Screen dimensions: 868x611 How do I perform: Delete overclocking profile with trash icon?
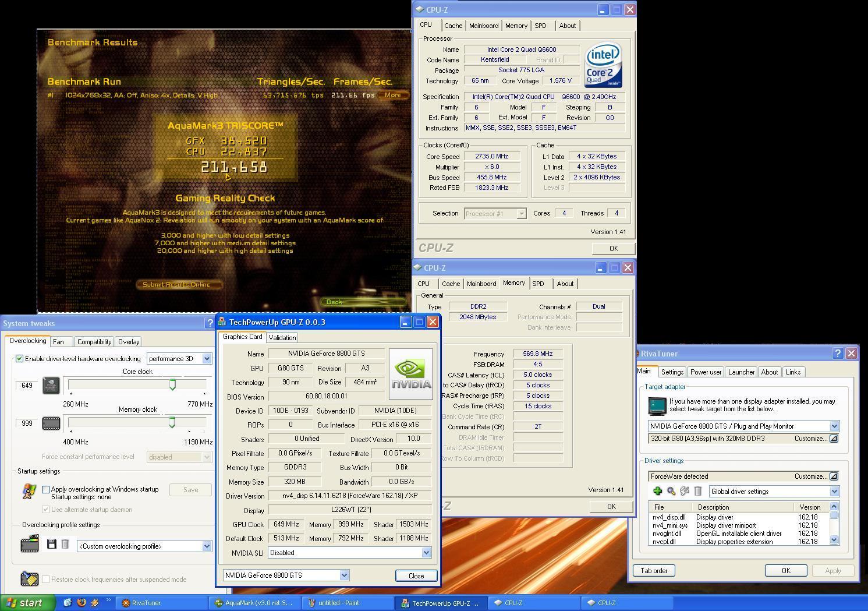[65, 544]
